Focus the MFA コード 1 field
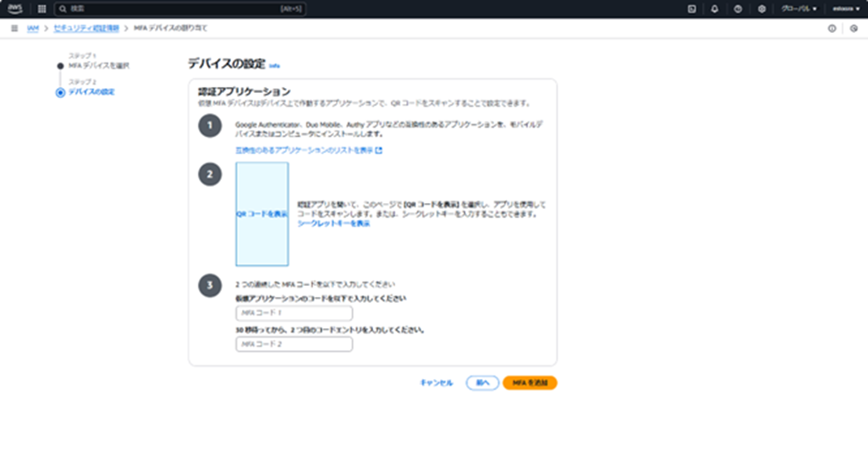The width and height of the screenshot is (868, 472). tap(294, 313)
